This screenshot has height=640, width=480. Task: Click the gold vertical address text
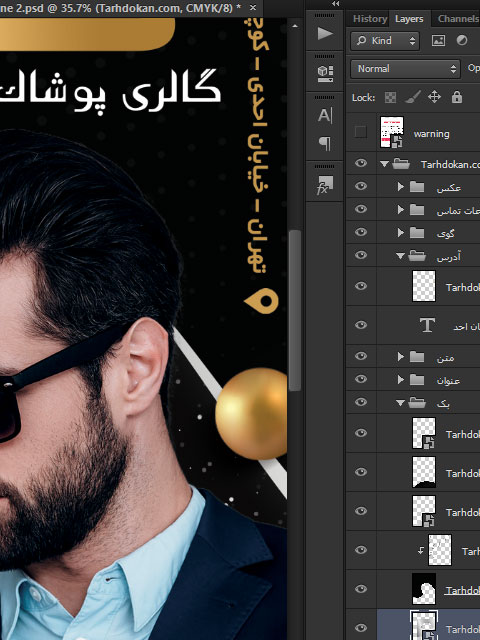[x=258, y=146]
